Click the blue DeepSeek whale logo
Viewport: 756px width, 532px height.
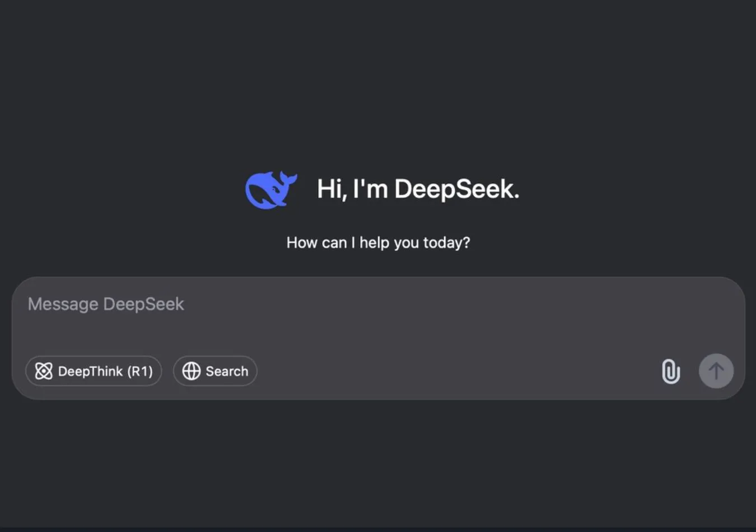click(x=269, y=190)
